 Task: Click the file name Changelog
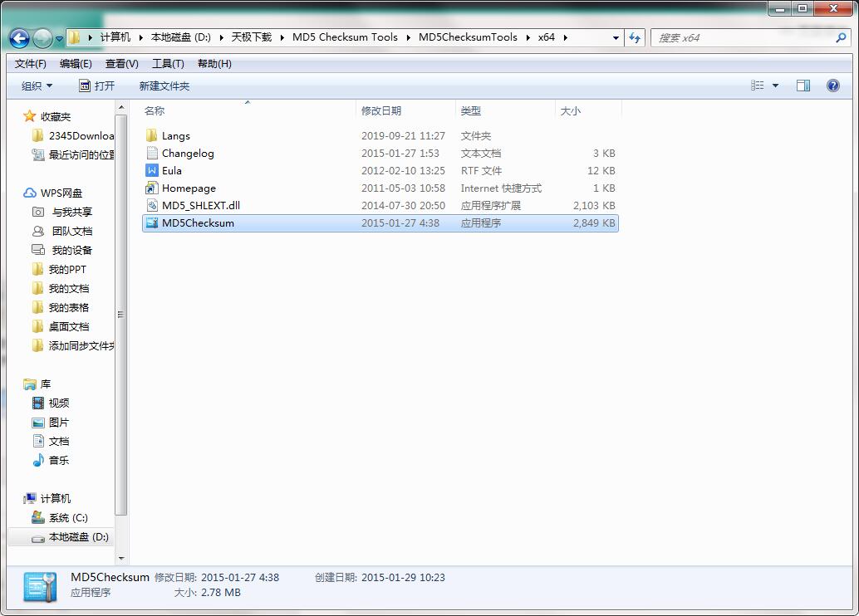188,154
